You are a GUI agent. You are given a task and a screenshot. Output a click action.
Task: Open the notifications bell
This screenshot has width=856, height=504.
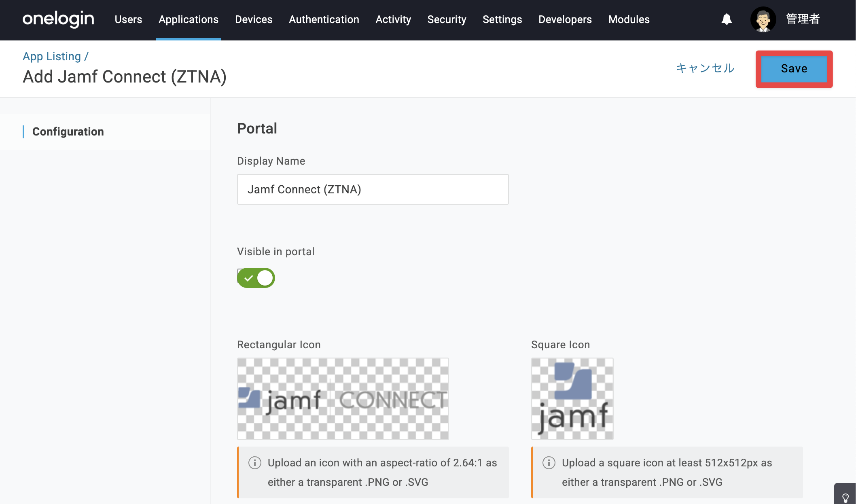727,19
